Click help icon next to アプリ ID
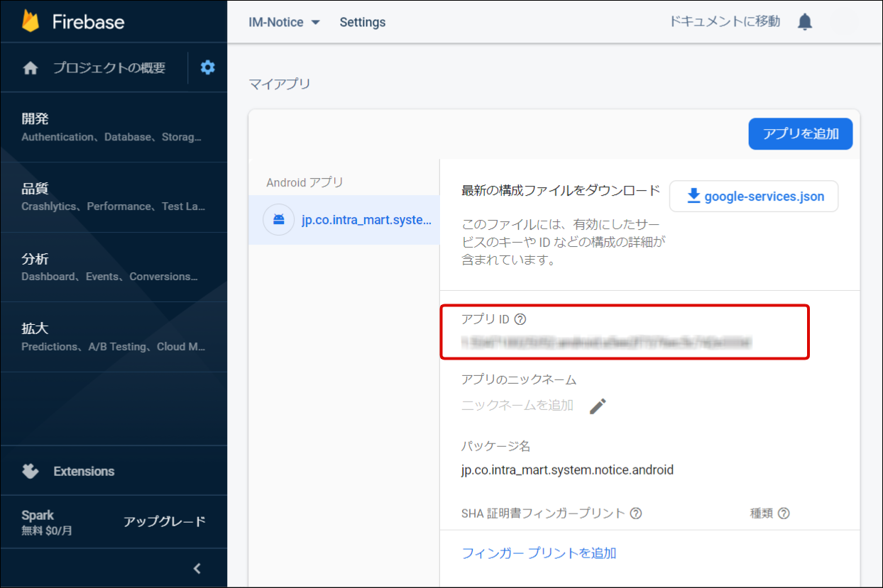This screenshot has width=883, height=588. point(520,319)
